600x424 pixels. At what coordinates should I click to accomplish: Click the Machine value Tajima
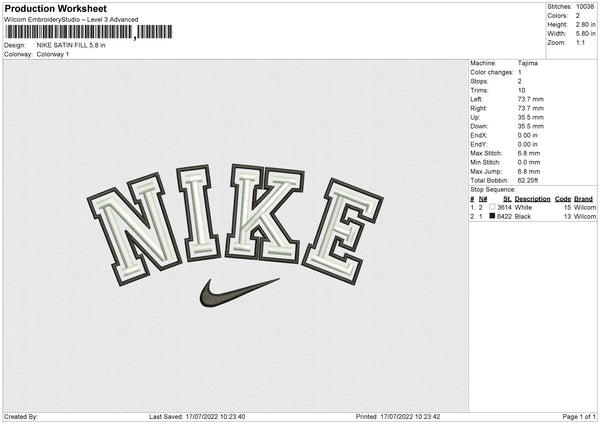528,63
